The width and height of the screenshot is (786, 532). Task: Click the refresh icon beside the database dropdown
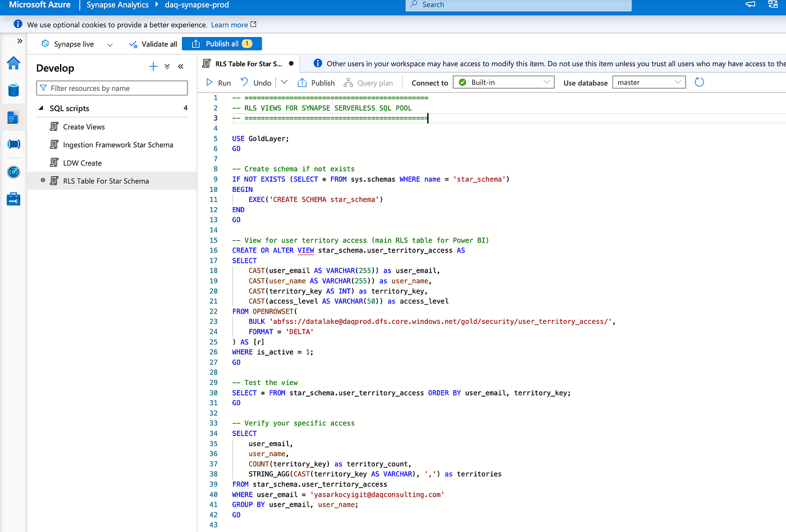pyautogui.click(x=700, y=82)
